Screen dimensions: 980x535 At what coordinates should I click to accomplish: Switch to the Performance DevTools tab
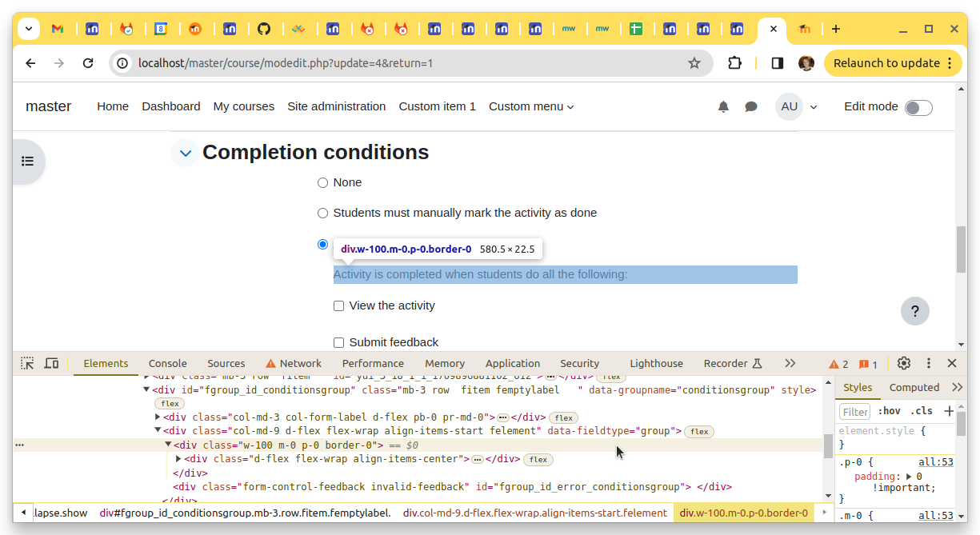(x=373, y=363)
